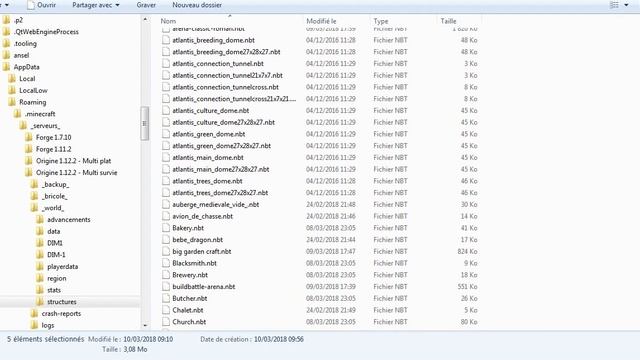
Task: Select file buildbattle-arena.nbt
Action: [x=204, y=287]
